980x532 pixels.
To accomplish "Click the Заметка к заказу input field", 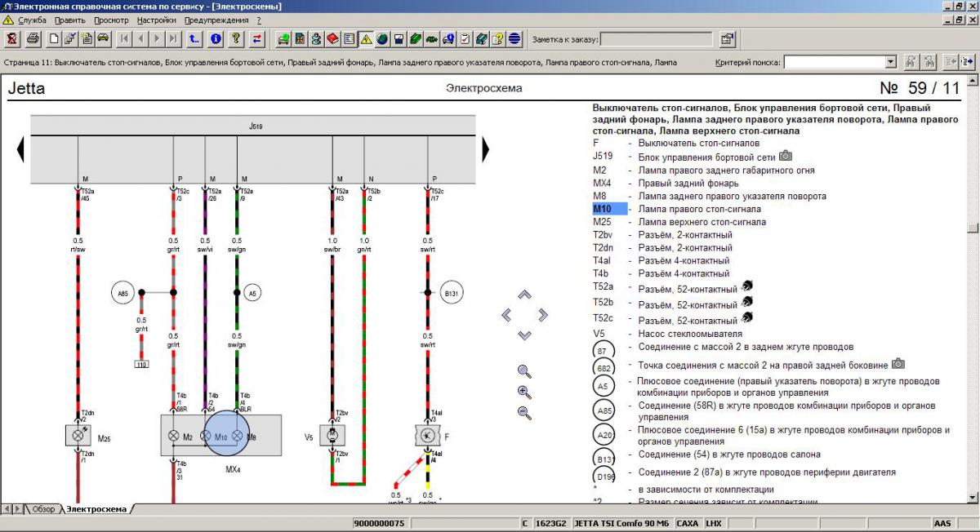I will click(x=657, y=38).
